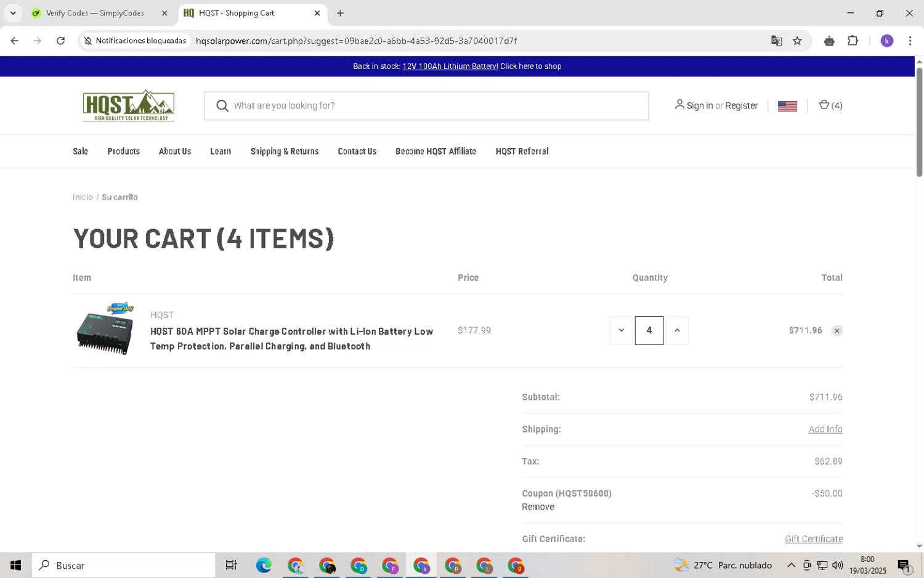
Task: Open the Sale menu
Action: coord(80,151)
